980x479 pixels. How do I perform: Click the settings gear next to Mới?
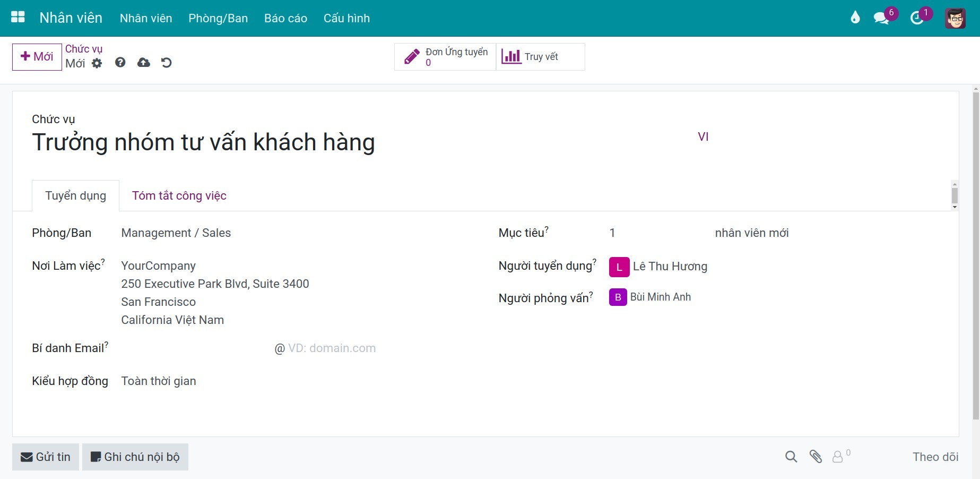[x=97, y=63]
